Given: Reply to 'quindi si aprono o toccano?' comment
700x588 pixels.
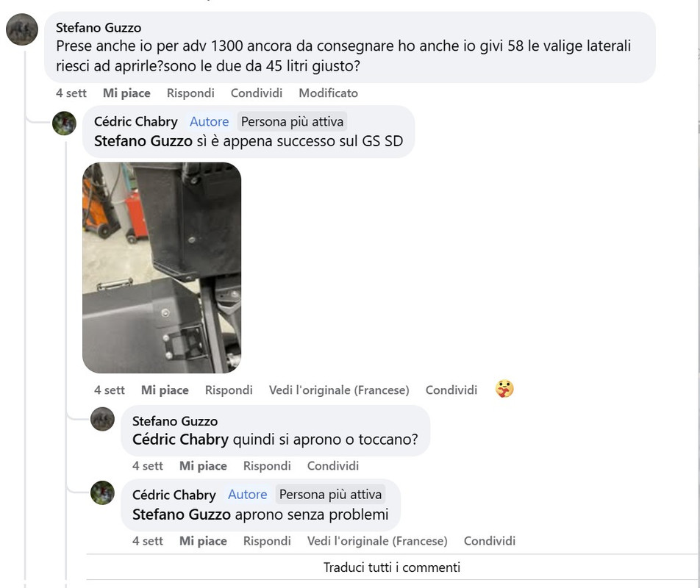Looking at the screenshot, I should pyautogui.click(x=267, y=466).
